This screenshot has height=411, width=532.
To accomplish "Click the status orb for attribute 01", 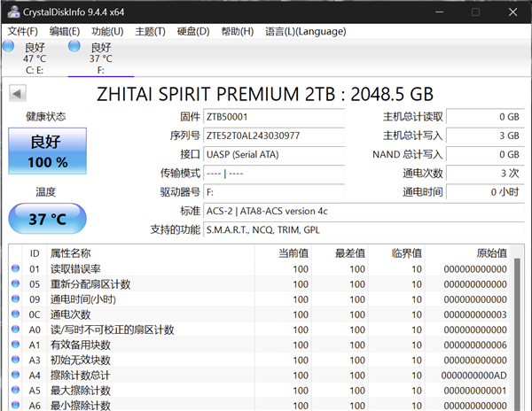I will (x=15, y=269).
